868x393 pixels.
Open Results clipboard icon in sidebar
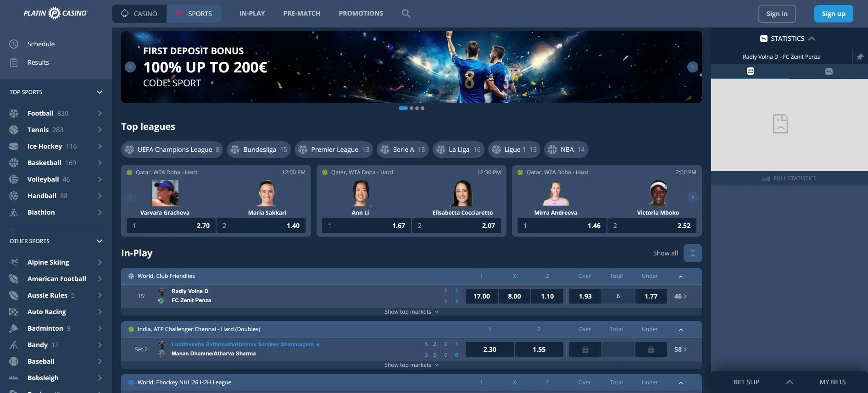click(14, 62)
